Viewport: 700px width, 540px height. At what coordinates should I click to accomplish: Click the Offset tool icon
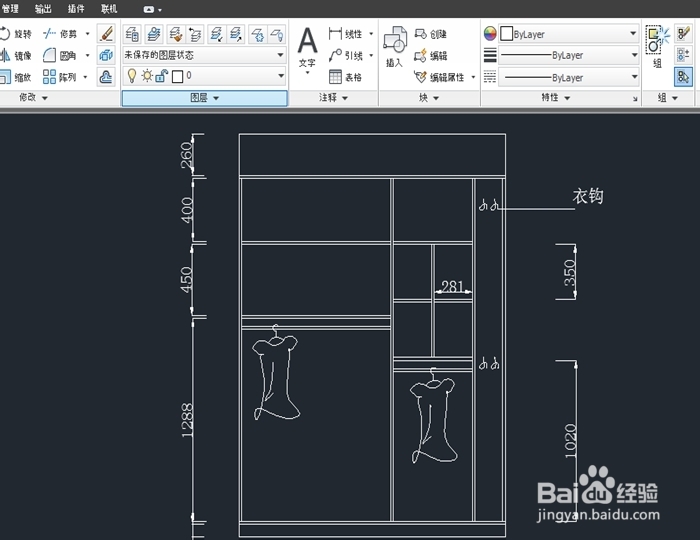(x=106, y=77)
